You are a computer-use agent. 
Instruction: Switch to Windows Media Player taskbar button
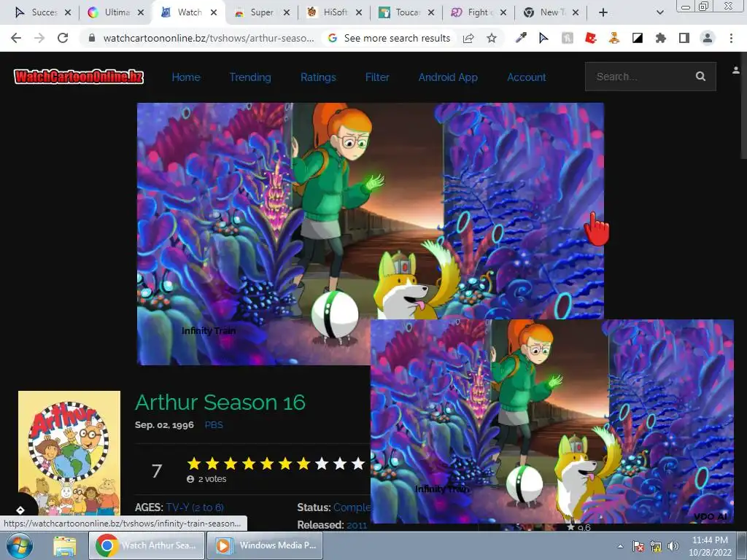(265, 545)
